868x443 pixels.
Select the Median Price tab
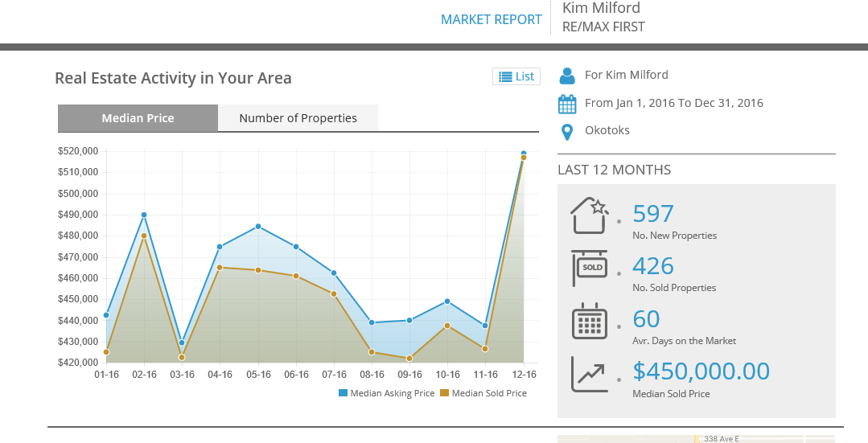(x=138, y=118)
